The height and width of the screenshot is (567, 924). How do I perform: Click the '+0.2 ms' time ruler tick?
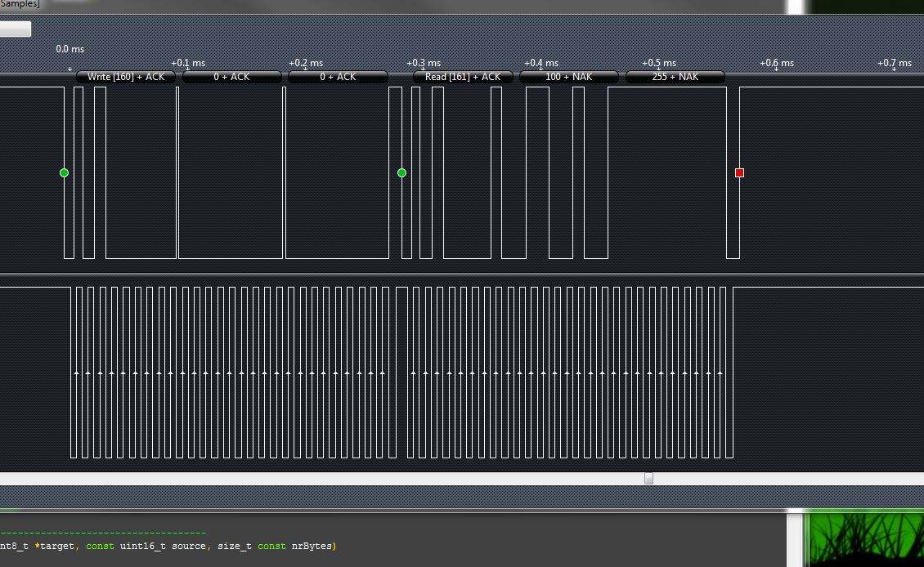tap(306, 63)
